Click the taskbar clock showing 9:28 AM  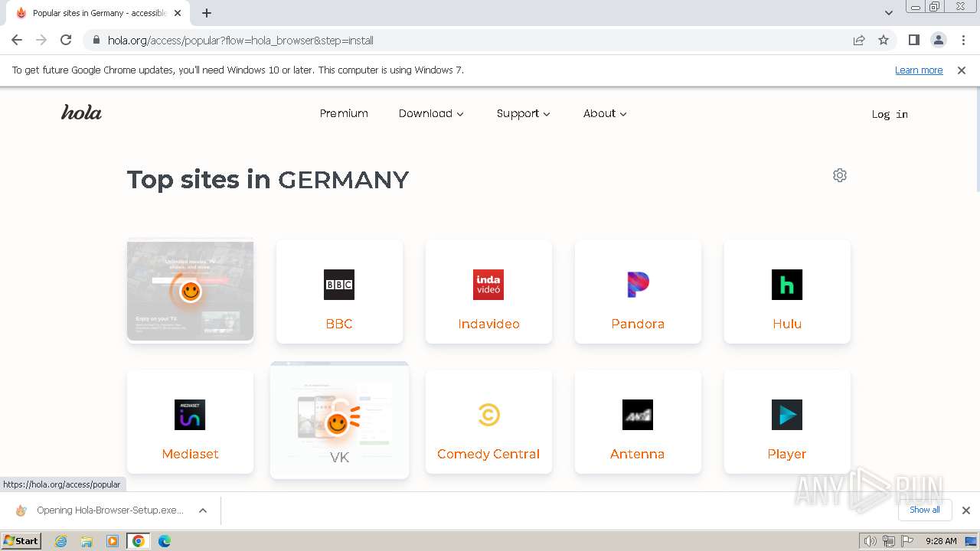tap(941, 541)
